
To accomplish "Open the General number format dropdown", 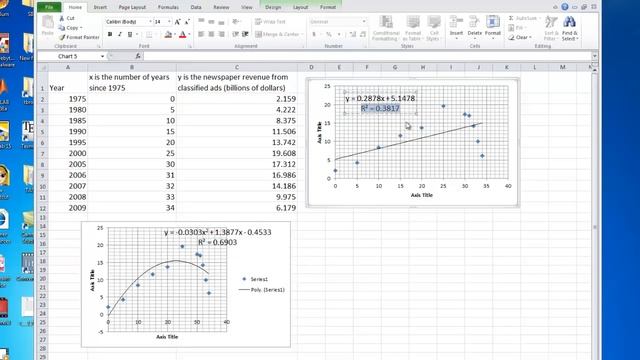I will click(x=364, y=22).
